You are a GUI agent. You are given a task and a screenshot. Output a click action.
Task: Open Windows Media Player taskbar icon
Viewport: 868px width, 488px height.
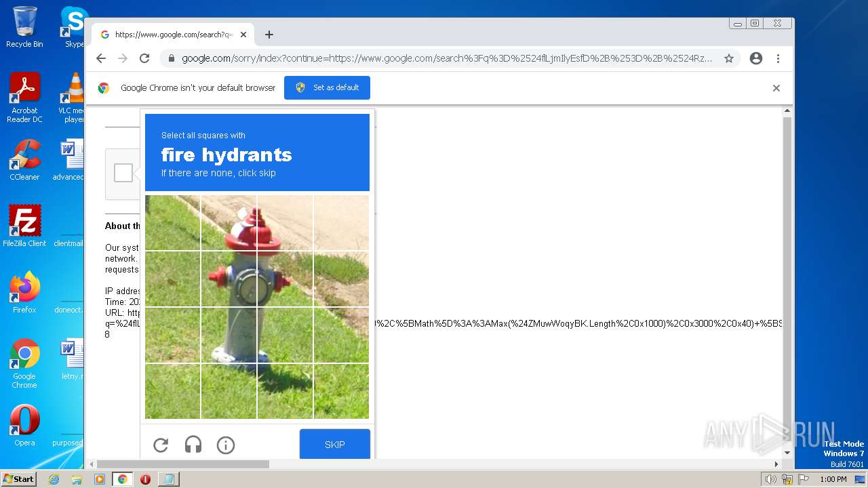pos(100,479)
